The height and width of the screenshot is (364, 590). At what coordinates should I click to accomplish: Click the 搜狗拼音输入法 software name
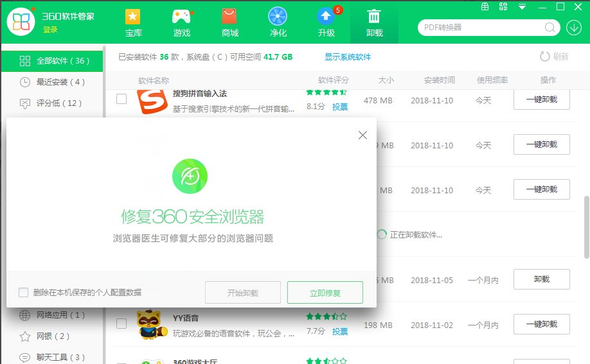(x=200, y=94)
